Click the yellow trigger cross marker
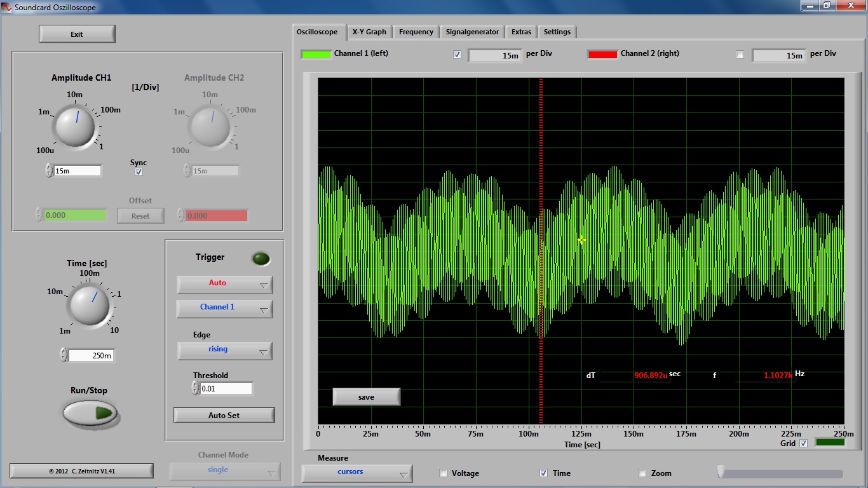This screenshot has width=868, height=488. [581, 240]
